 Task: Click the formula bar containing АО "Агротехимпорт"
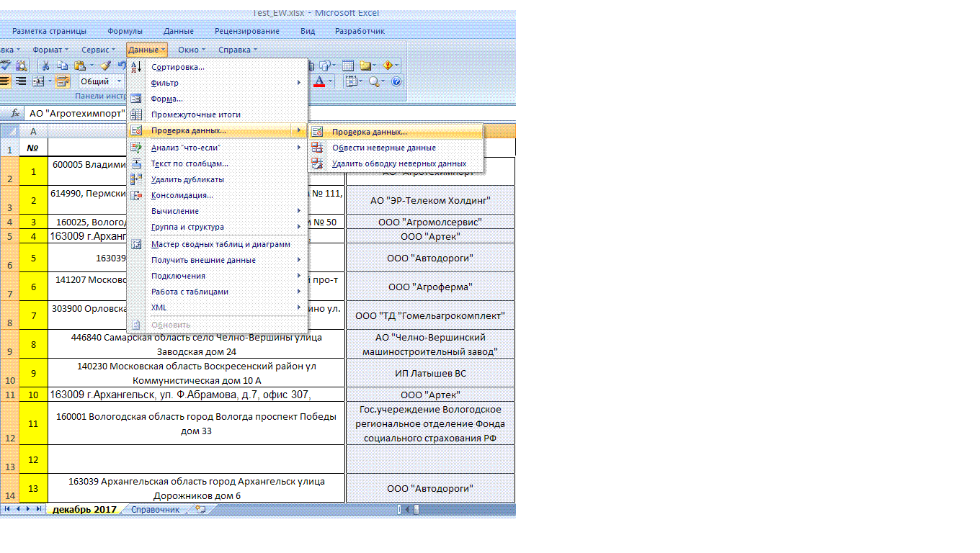76,114
